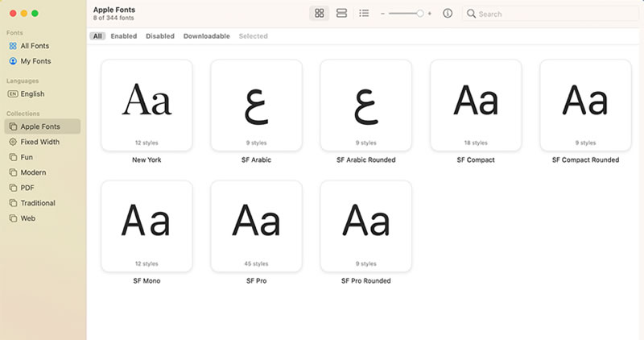Select the Downloadable filter tab
The image size is (644, 340).
pyautogui.click(x=207, y=36)
